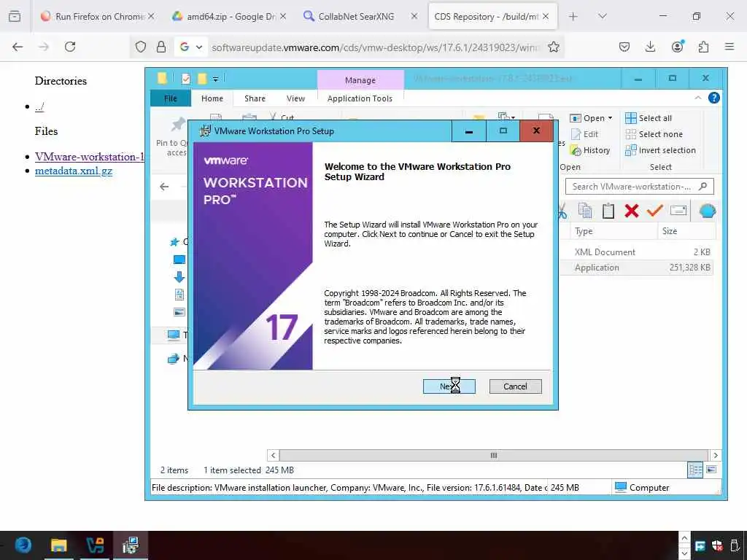The height and width of the screenshot is (560, 747).
Task: Open the quick access toolbar dropdown arrow
Action: pyautogui.click(x=215, y=79)
